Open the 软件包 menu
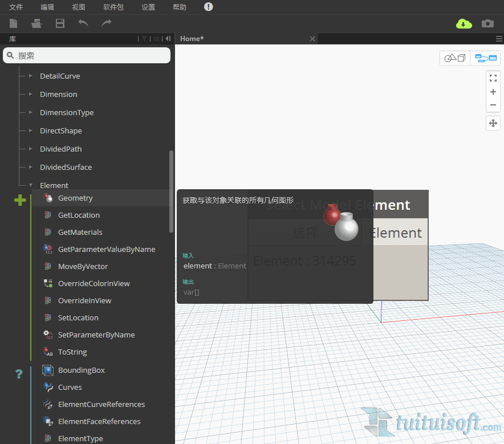 pos(113,7)
